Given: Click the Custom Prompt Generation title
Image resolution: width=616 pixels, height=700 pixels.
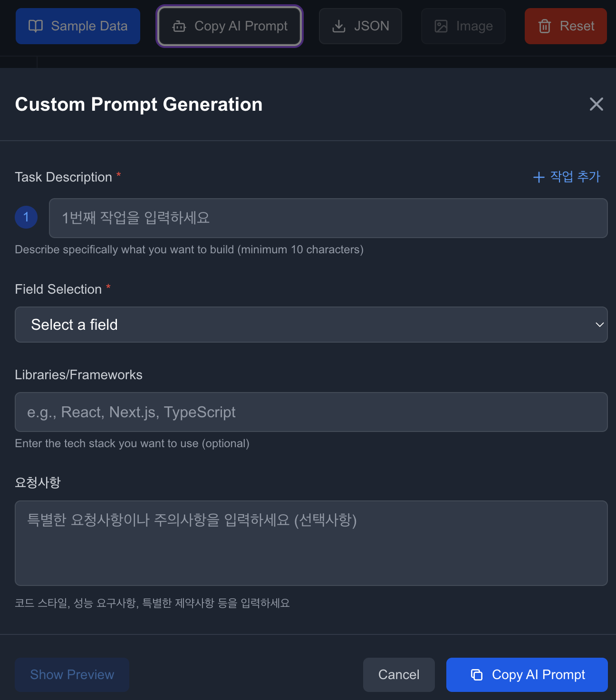Looking at the screenshot, I should pyautogui.click(x=139, y=104).
